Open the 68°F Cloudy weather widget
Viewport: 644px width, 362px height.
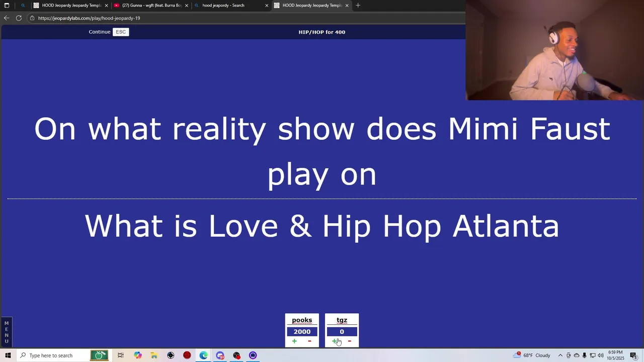click(x=532, y=355)
